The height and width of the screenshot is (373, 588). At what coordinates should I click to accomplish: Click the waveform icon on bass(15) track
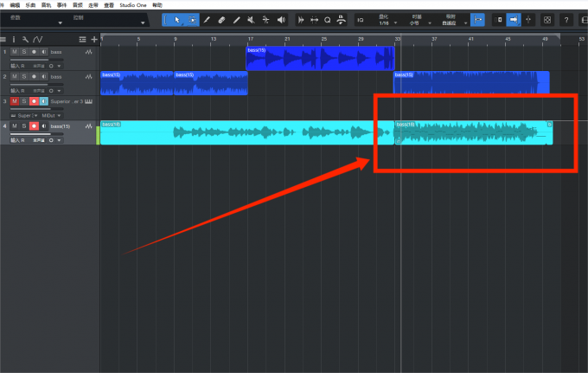pyautogui.click(x=88, y=126)
